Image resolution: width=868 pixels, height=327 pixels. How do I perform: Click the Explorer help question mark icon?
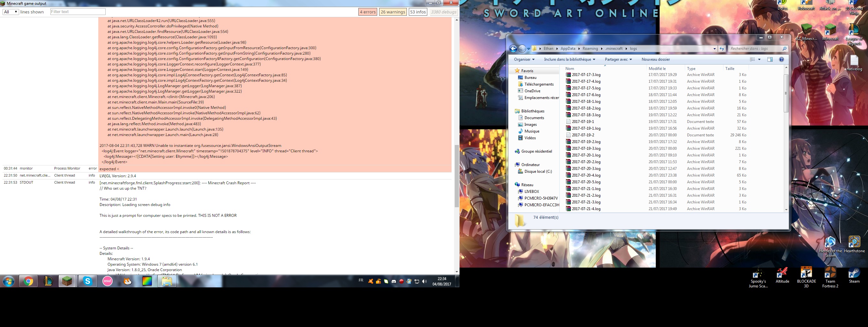(782, 59)
